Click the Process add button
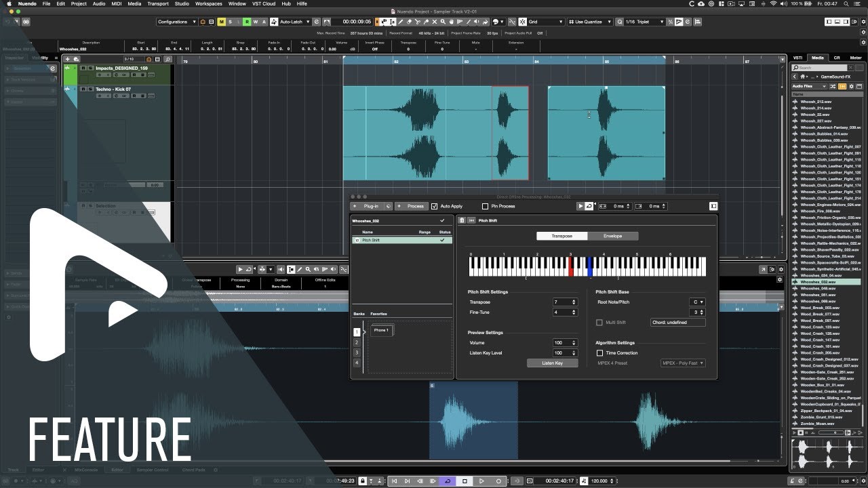868x488 pixels. click(x=411, y=206)
